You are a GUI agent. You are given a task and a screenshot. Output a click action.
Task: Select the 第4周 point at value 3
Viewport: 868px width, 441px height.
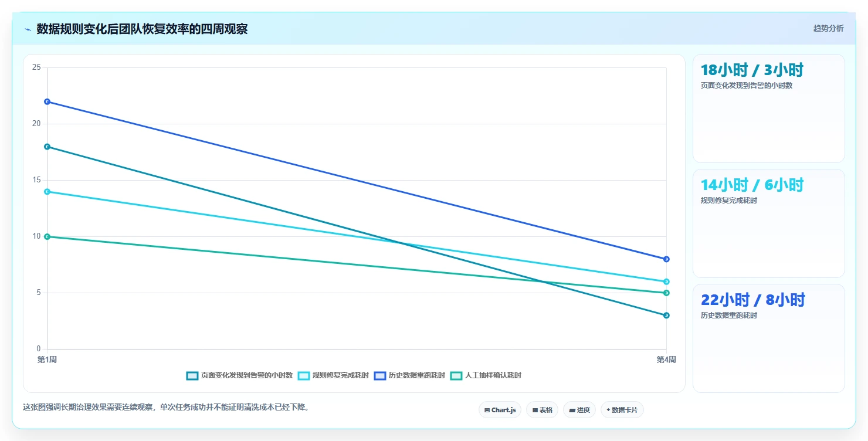click(x=666, y=316)
